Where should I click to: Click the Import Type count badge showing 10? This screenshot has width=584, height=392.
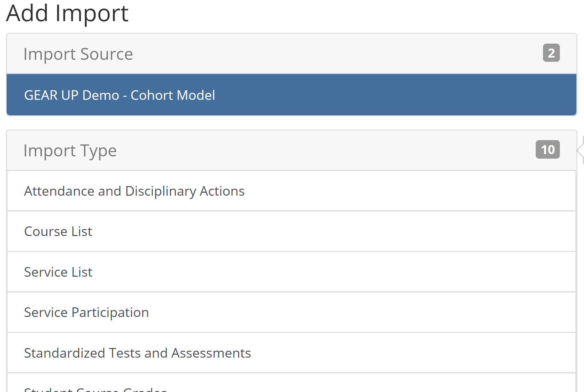[547, 150]
